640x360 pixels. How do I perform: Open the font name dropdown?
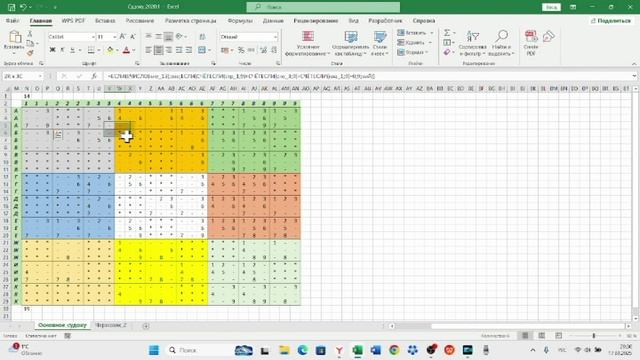click(93, 37)
